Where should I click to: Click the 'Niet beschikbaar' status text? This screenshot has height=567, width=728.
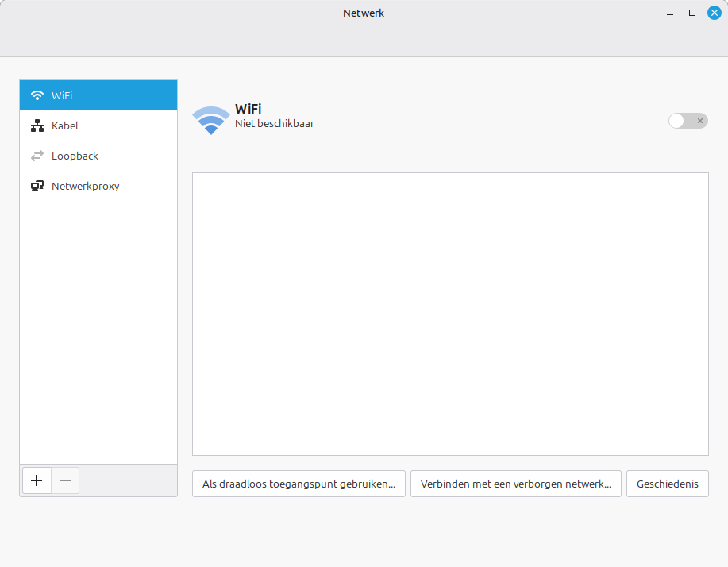pos(275,123)
